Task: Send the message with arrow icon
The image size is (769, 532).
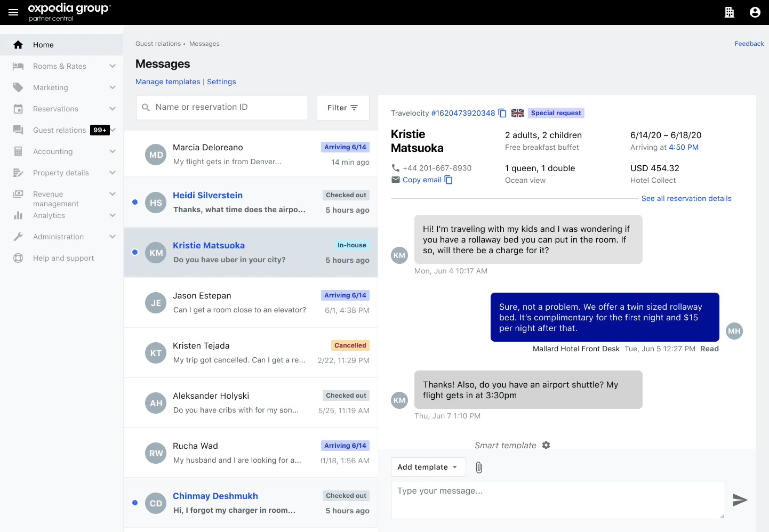Action: tap(740, 500)
